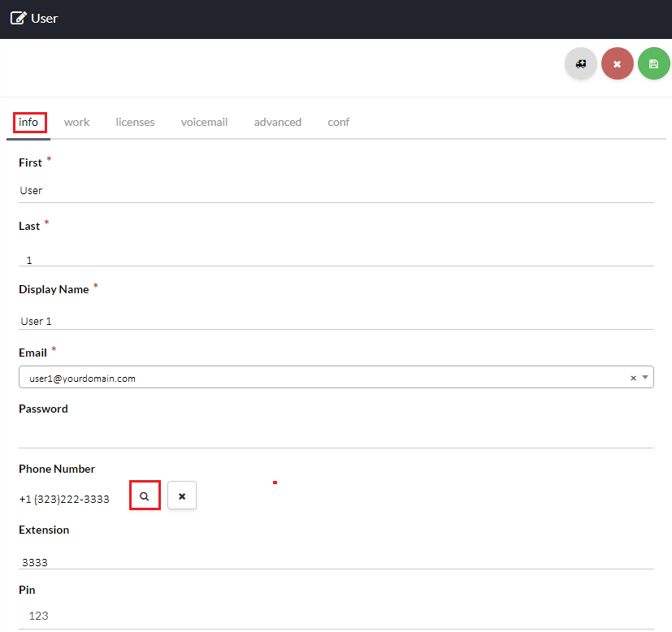Clear the selected email with small x
Viewport: 672px width, 632px height.
click(x=633, y=378)
